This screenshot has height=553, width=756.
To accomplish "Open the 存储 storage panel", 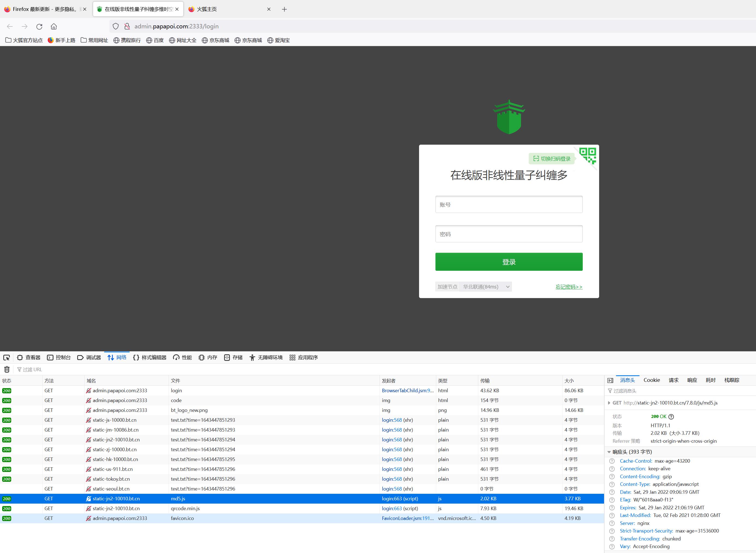I will coord(234,358).
